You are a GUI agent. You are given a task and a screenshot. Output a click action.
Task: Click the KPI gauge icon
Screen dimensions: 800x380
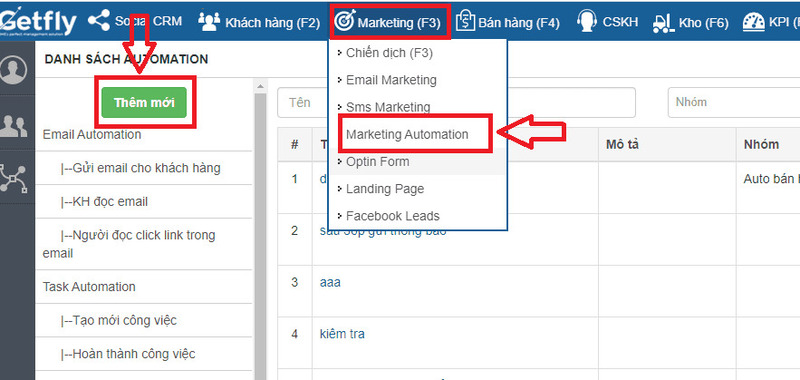click(x=754, y=22)
